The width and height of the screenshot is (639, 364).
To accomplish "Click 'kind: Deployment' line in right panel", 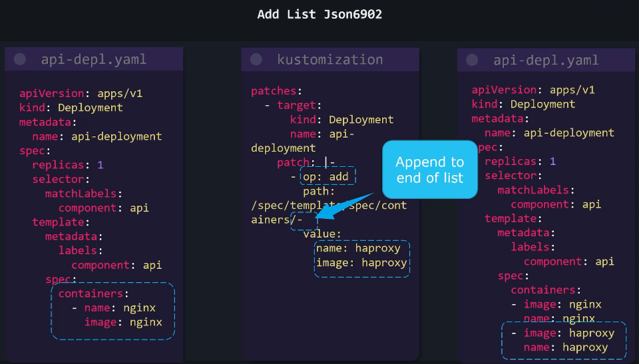I will [523, 104].
